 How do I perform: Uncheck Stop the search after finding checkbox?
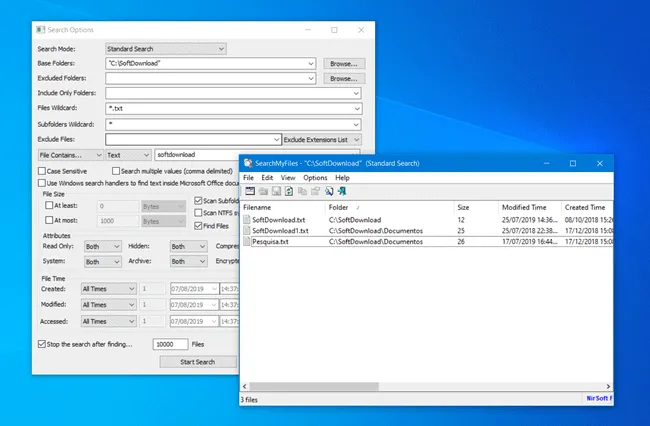click(x=42, y=344)
